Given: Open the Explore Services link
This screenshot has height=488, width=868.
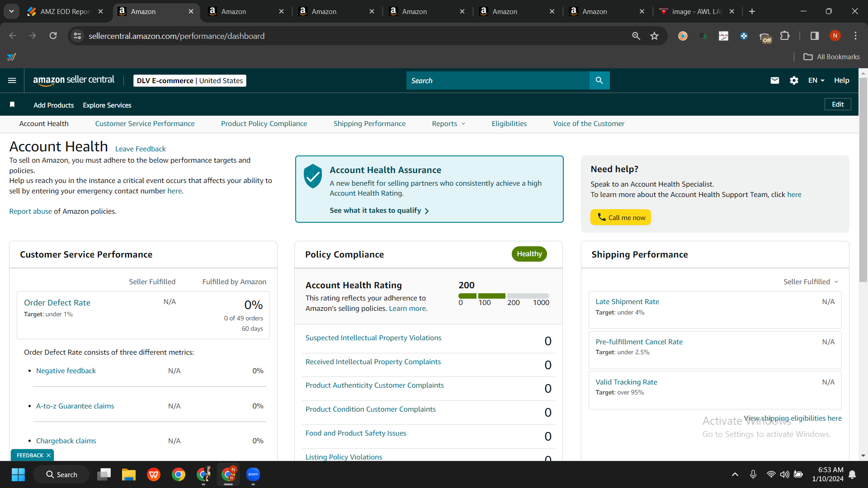Looking at the screenshot, I should [107, 105].
